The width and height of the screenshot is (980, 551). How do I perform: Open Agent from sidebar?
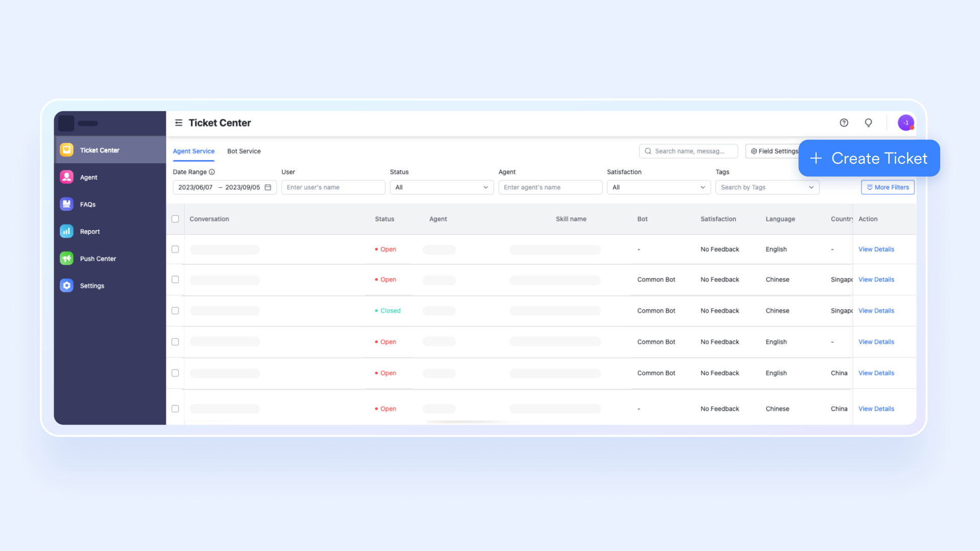coord(110,177)
